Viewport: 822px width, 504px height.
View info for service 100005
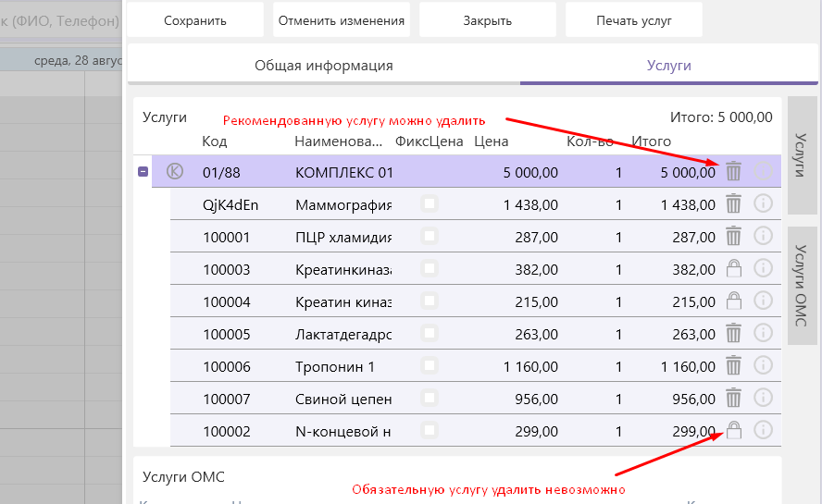coord(764,333)
